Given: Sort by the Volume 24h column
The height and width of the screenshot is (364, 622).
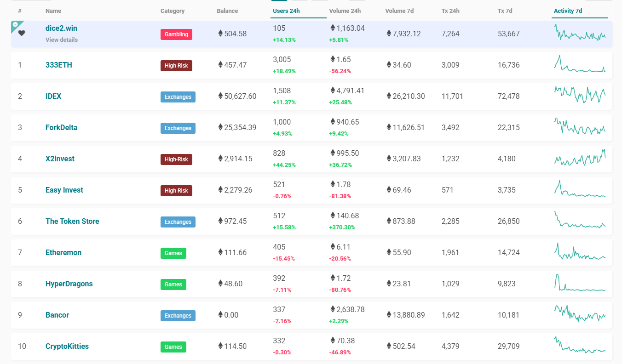Looking at the screenshot, I should 345,11.
